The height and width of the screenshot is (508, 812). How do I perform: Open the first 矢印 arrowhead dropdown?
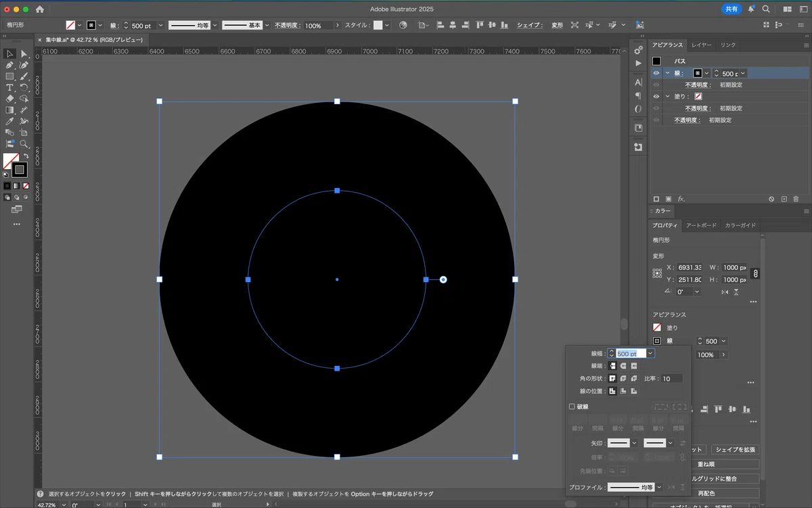point(634,443)
